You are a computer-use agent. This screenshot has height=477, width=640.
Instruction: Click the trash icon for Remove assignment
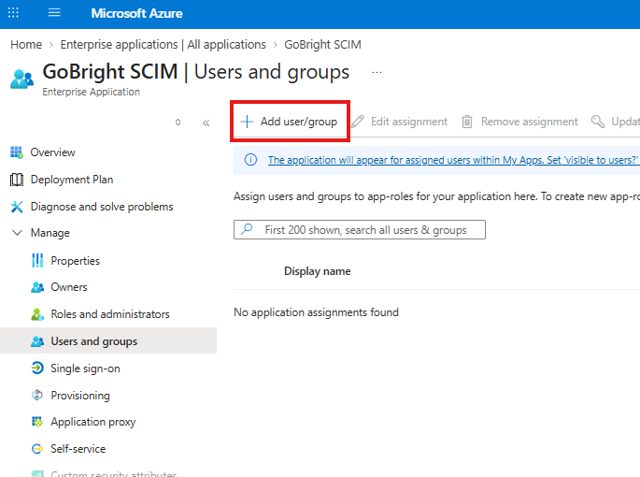pos(467,122)
